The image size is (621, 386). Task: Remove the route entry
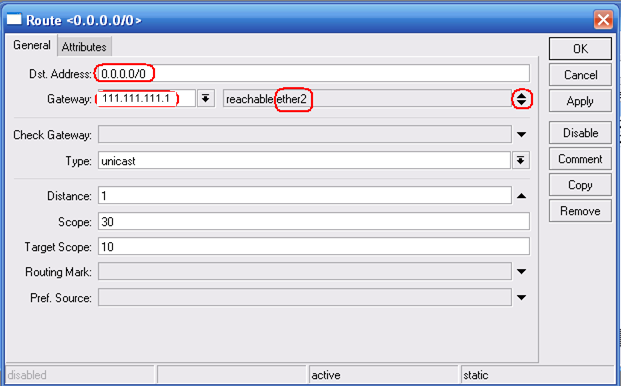click(580, 211)
